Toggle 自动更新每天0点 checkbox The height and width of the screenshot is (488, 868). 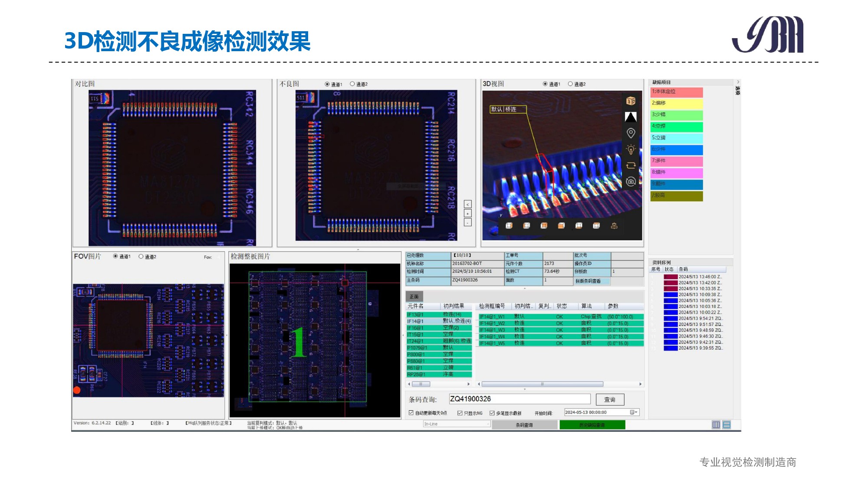coord(411,413)
